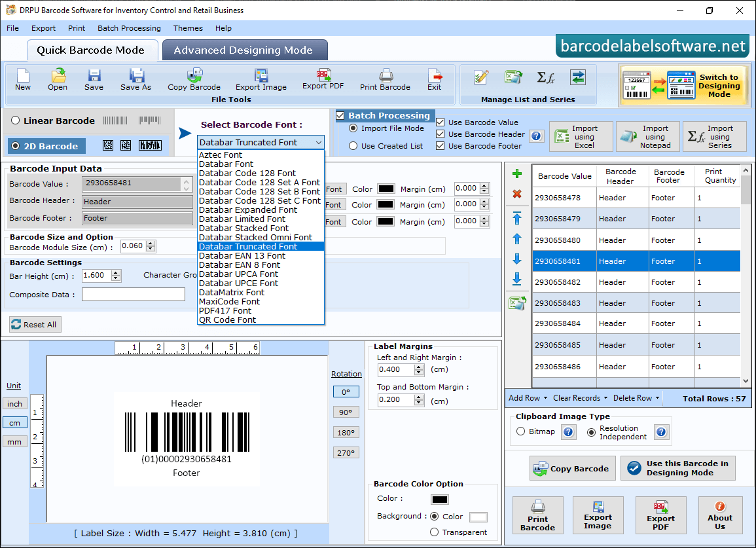756x548 pixels.
Task: Open Delete Row dropdown
Action: (x=636, y=398)
